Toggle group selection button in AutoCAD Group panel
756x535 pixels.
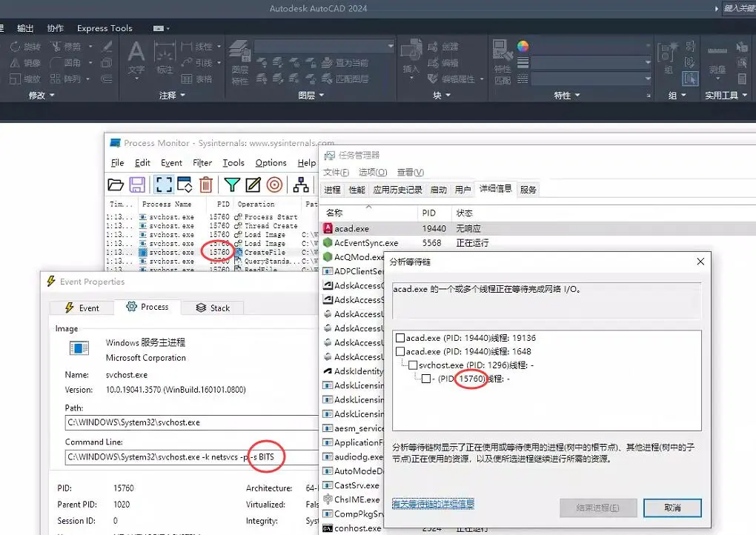pos(690,79)
